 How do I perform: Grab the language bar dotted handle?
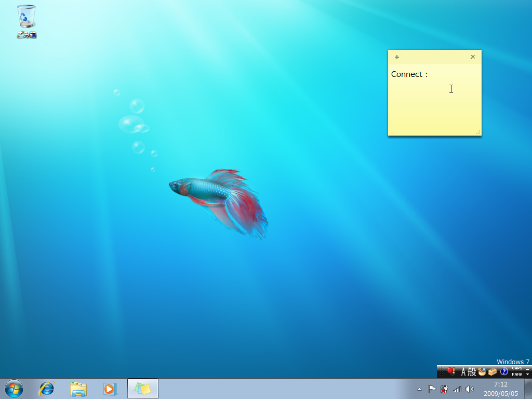click(441, 372)
